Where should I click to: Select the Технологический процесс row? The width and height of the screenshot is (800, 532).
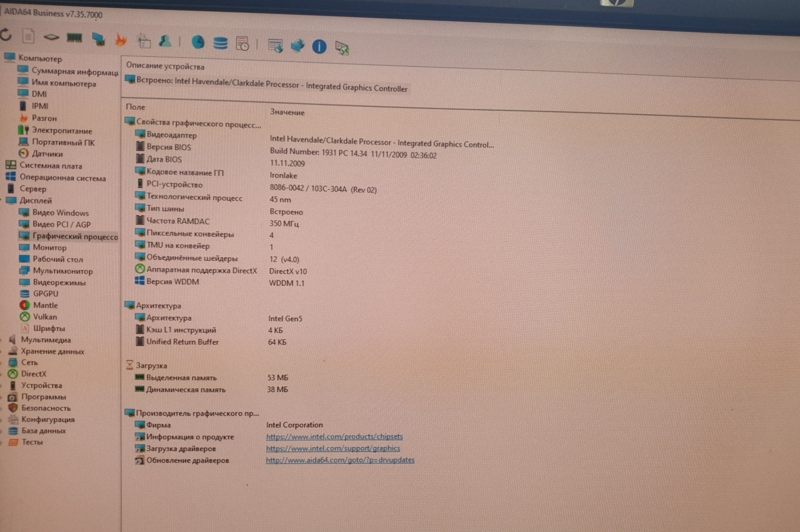[213, 198]
